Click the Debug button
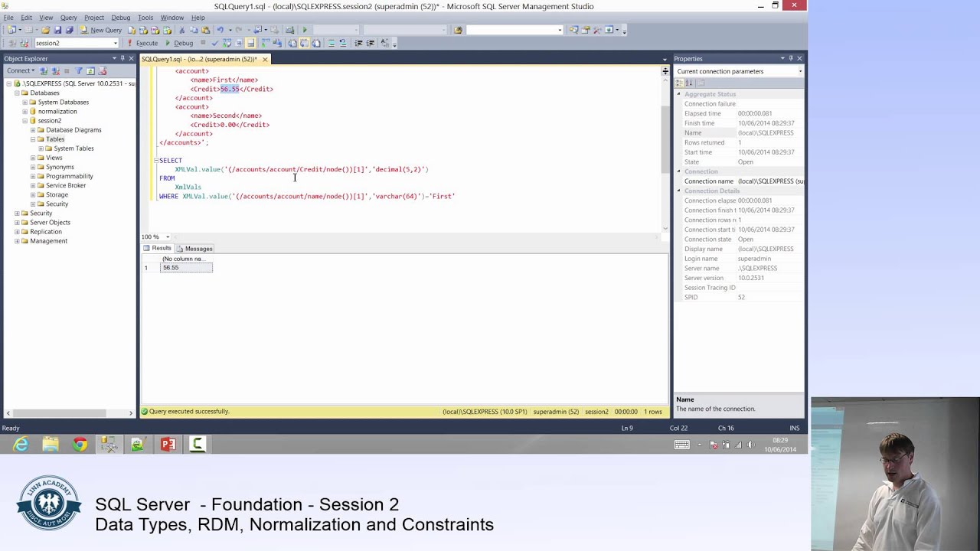Image resolution: width=980 pixels, height=551 pixels. 179,43
